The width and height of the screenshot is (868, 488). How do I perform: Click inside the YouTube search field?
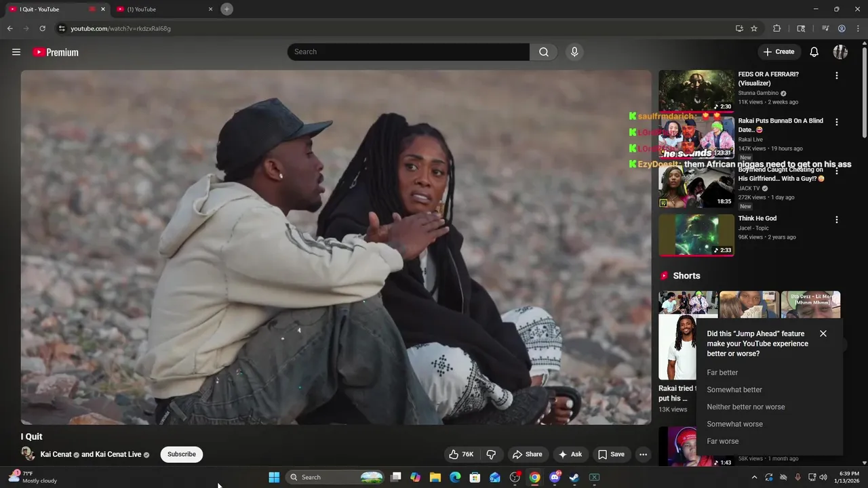point(408,52)
